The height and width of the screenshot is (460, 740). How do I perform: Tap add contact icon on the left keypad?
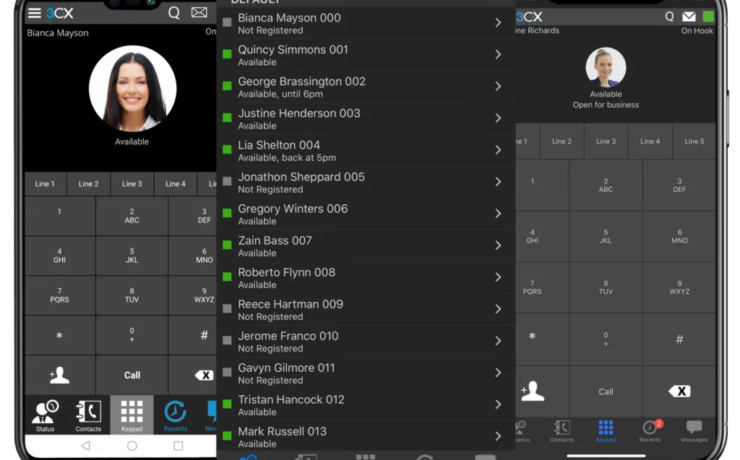point(59,375)
